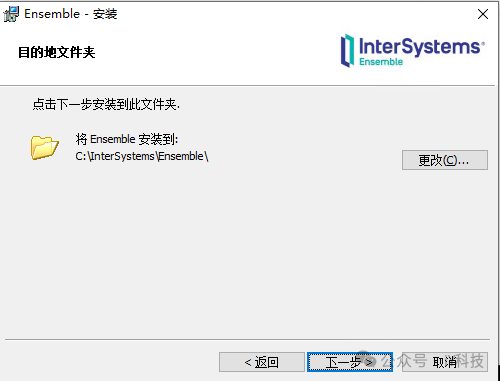Click the installer icon in title bar

11,14
